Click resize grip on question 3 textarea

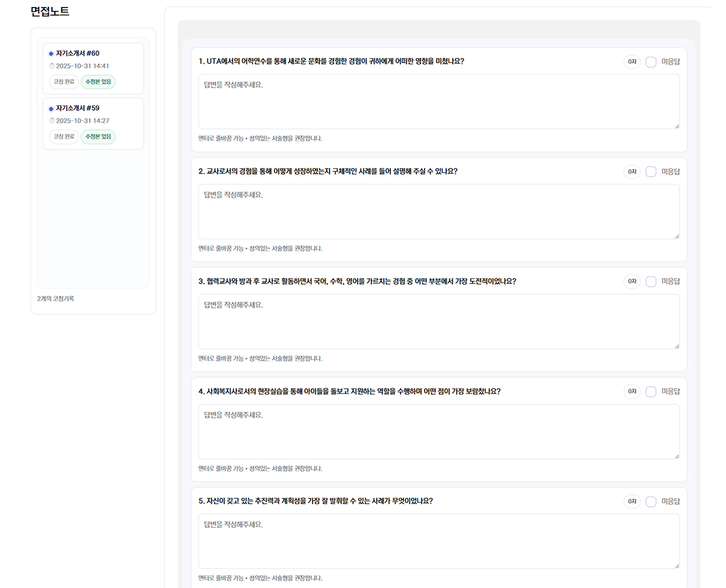point(677,346)
